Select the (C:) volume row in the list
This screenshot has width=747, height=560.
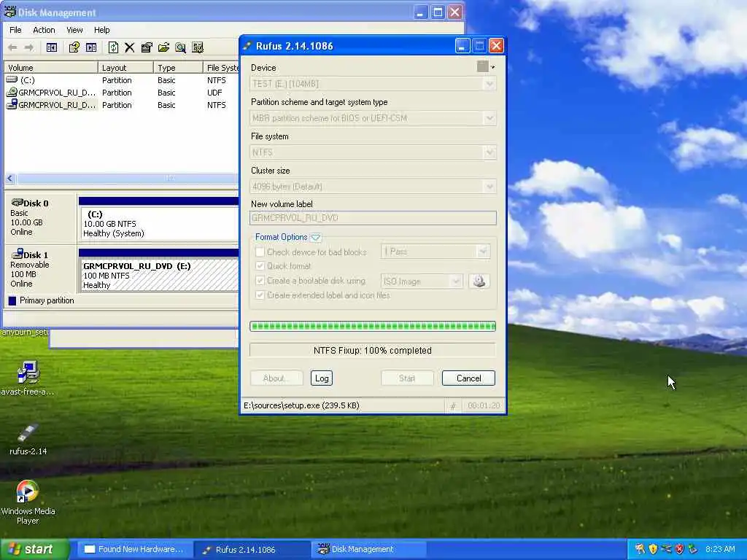pyautogui.click(x=121, y=80)
